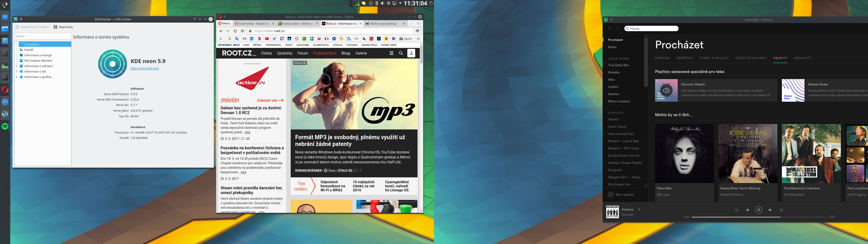Click Zobrazit vše link on Root.cz

(x=270, y=101)
